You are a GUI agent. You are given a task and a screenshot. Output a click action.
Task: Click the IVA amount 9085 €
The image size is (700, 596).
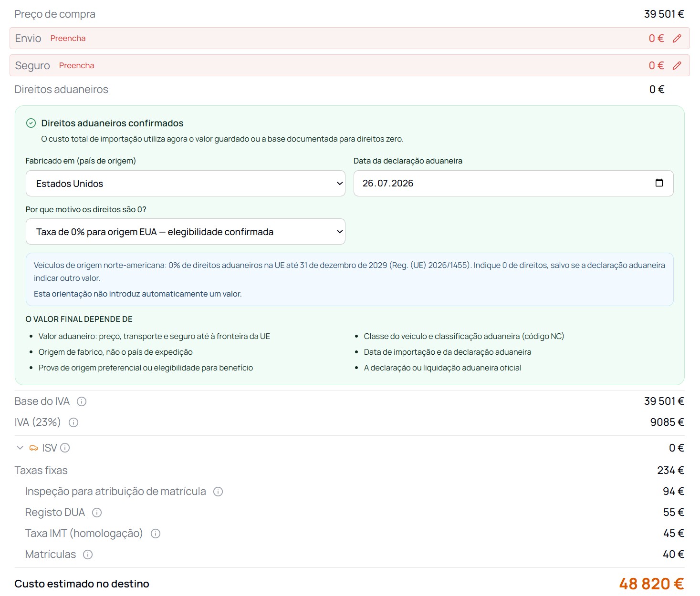[667, 422]
